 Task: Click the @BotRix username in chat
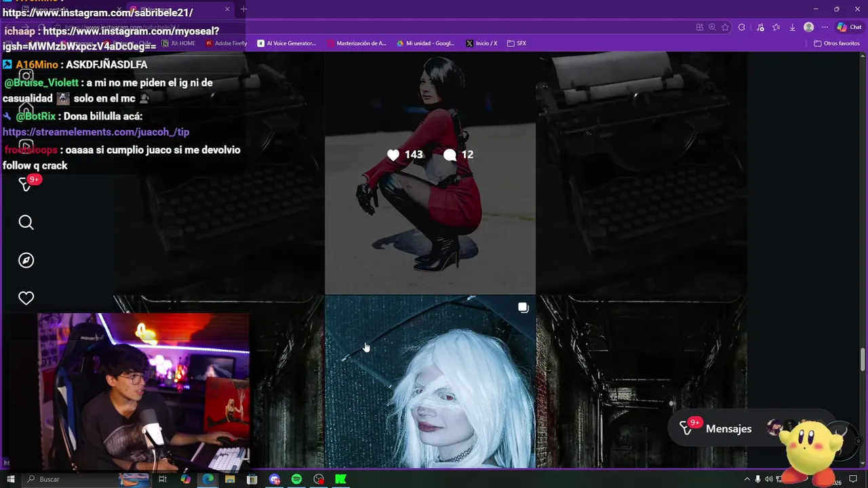[x=35, y=116]
